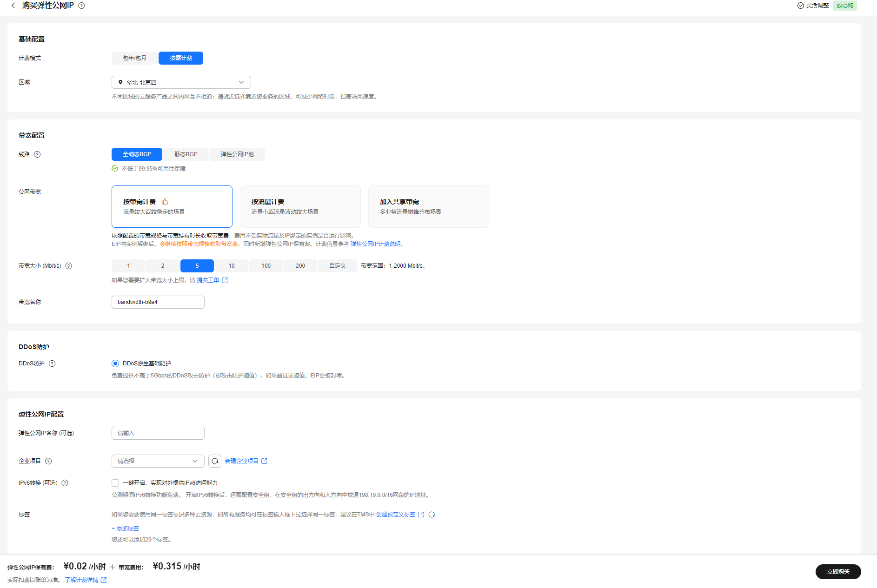
Task: Enable the IPv6转换 checkbox
Action: click(x=115, y=483)
